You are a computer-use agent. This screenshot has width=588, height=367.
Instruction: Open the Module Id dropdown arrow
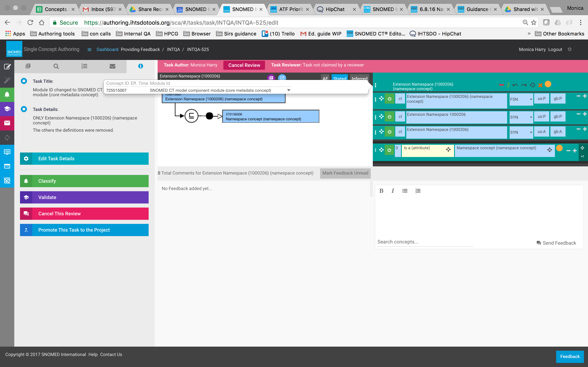(x=289, y=90)
